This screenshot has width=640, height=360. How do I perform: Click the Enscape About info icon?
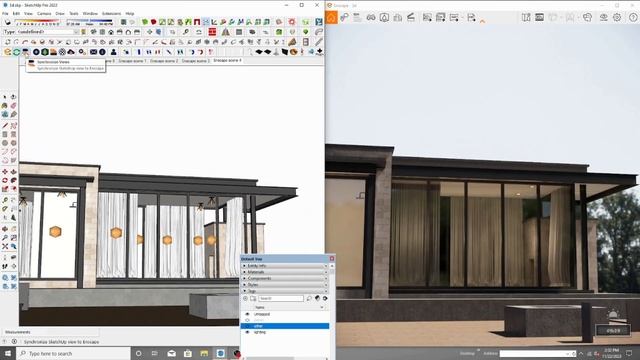(x=102, y=52)
